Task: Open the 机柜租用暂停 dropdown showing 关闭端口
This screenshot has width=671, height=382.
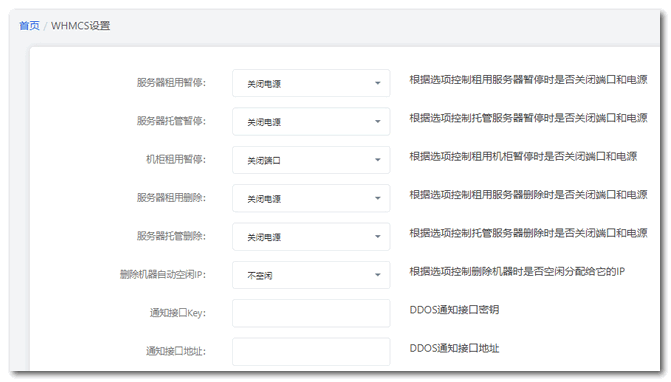Action: tap(311, 160)
